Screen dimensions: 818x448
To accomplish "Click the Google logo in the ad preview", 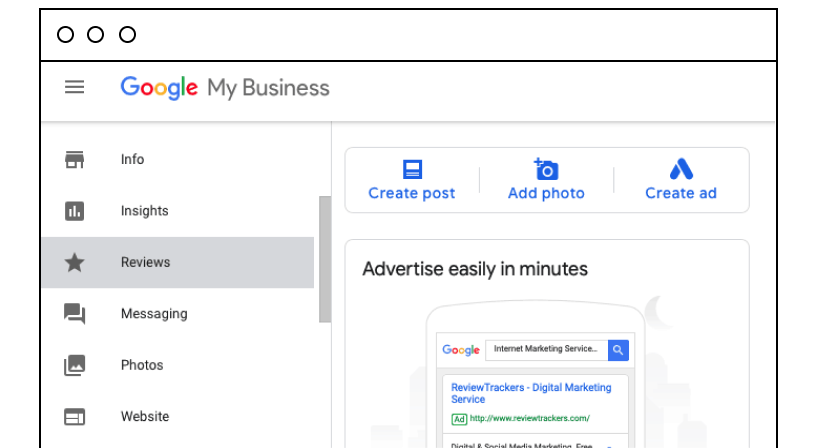I will pyautogui.click(x=461, y=350).
